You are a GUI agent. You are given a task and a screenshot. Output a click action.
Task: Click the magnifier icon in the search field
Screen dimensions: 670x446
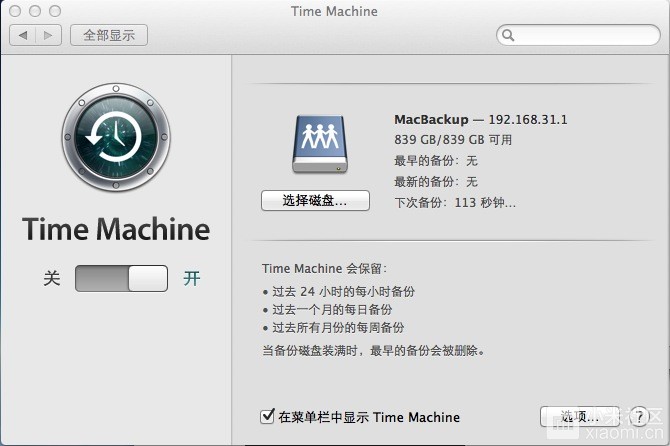(x=509, y=35)
